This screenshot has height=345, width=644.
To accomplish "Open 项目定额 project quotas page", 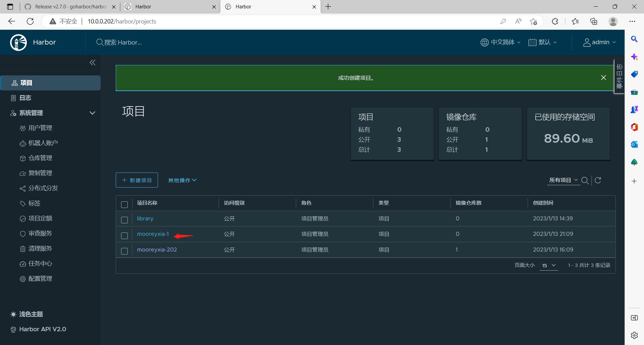I will click(40, 218).
